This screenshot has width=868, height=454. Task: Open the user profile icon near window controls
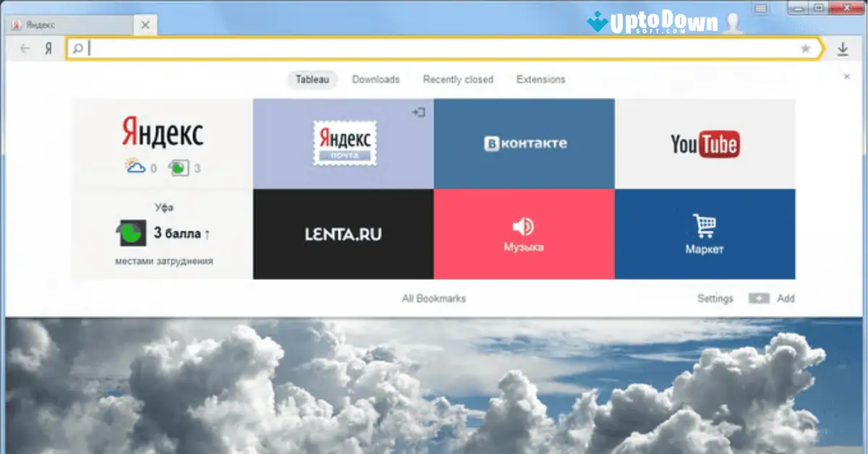pyautogui.click(x=733, y=22)
